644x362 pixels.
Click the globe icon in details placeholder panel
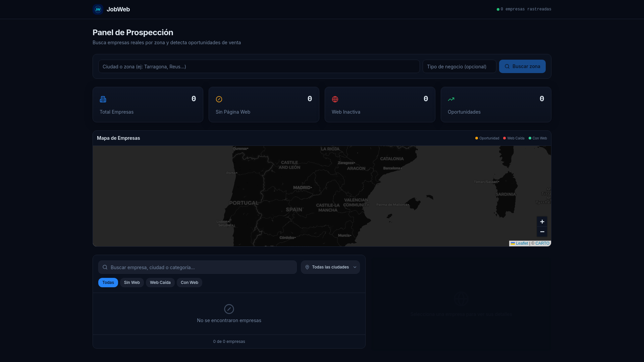tap(461, 299)
